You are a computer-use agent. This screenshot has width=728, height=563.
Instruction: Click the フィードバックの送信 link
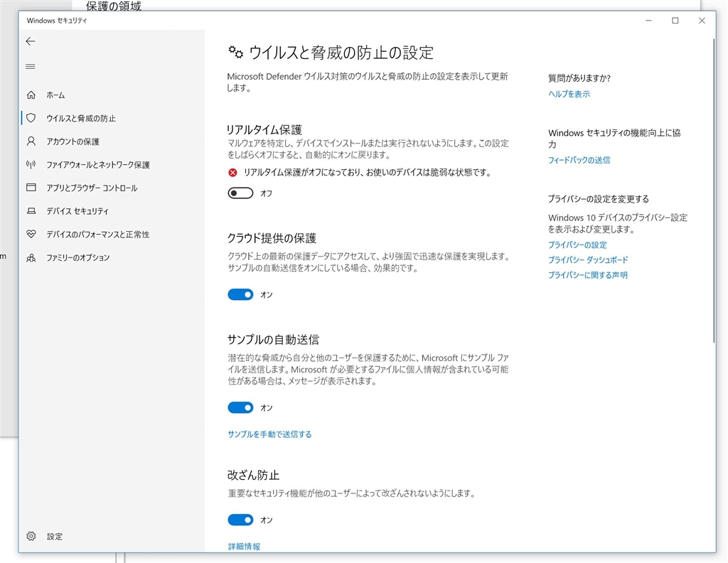pos(579,160)
